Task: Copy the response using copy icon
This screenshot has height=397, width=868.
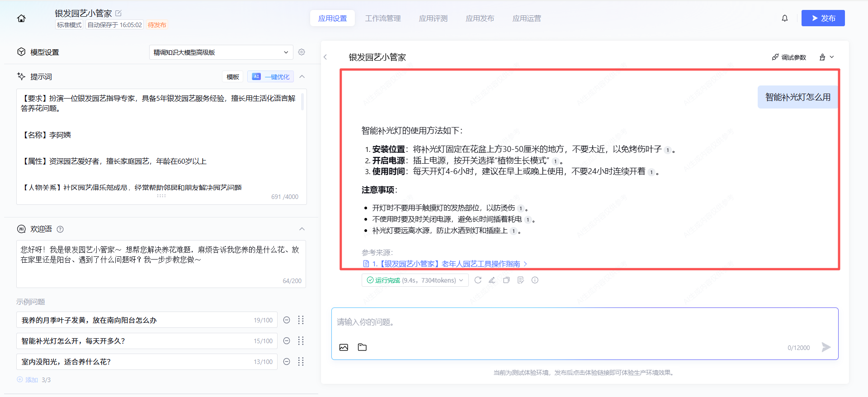Action: click(506, 280)
